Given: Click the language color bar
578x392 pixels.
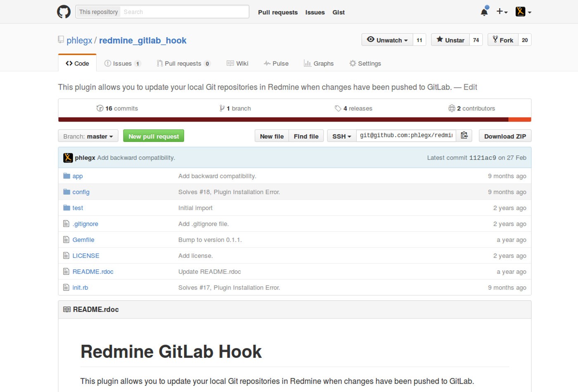Looking at the screenshot, I should click(295, 120).
